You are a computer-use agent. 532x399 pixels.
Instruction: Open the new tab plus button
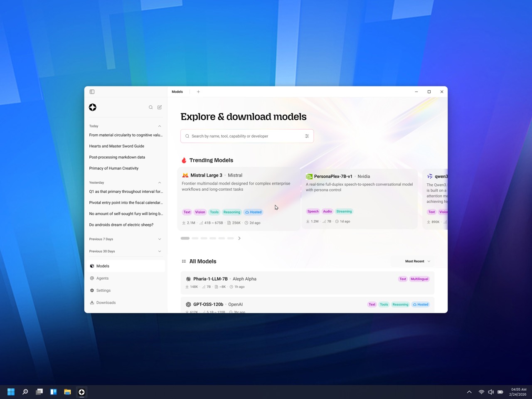pos(198,92)
